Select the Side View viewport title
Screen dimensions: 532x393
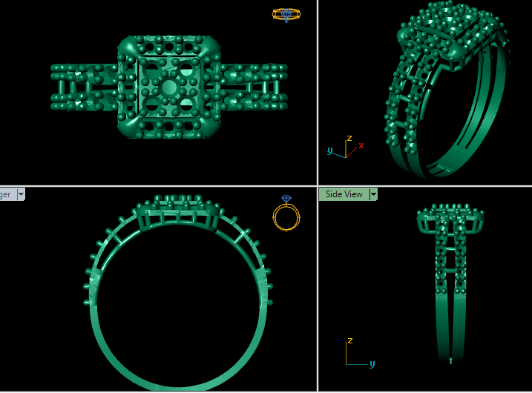[x=344, y=194]
